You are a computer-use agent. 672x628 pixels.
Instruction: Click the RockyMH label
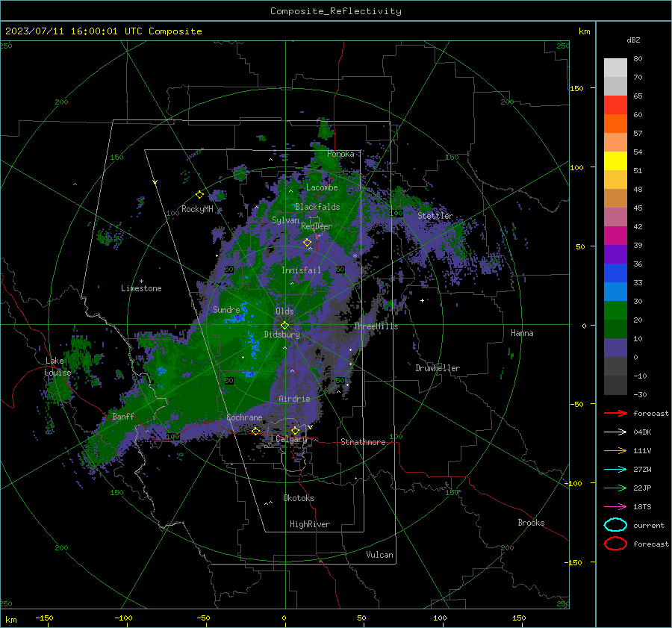pyautogui.click(x=197, y=209)
